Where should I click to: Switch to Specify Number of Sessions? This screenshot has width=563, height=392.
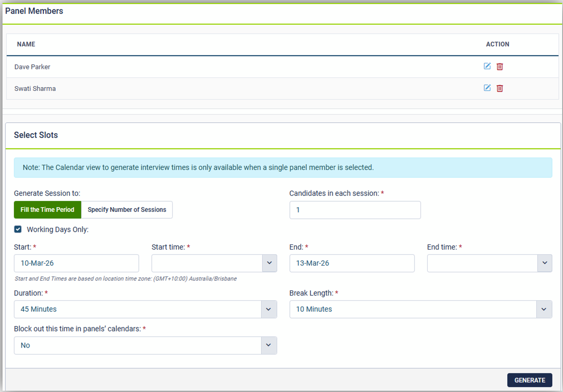coord(127,210)
